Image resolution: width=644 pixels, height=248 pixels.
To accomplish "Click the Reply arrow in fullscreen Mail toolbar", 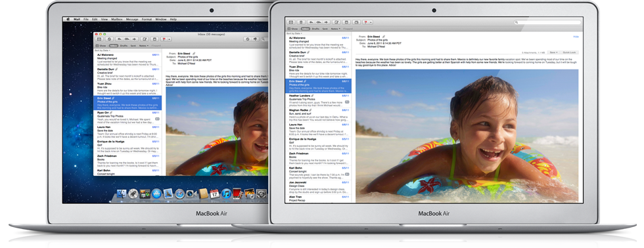I will (311, 22).
